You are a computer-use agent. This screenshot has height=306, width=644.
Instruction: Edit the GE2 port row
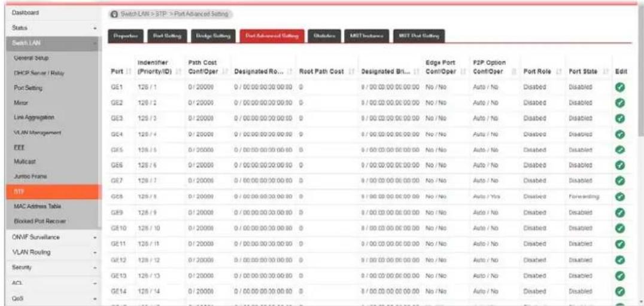tap(619, 103)
